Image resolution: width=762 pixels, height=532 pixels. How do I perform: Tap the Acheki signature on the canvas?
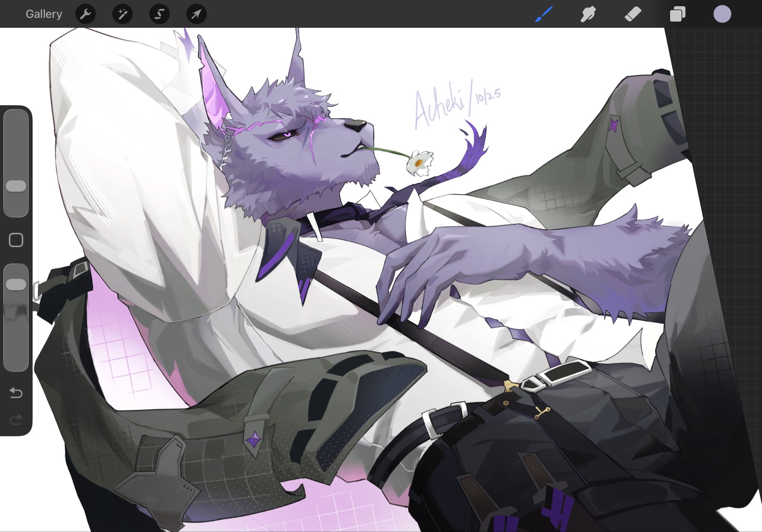coord(439,106)
